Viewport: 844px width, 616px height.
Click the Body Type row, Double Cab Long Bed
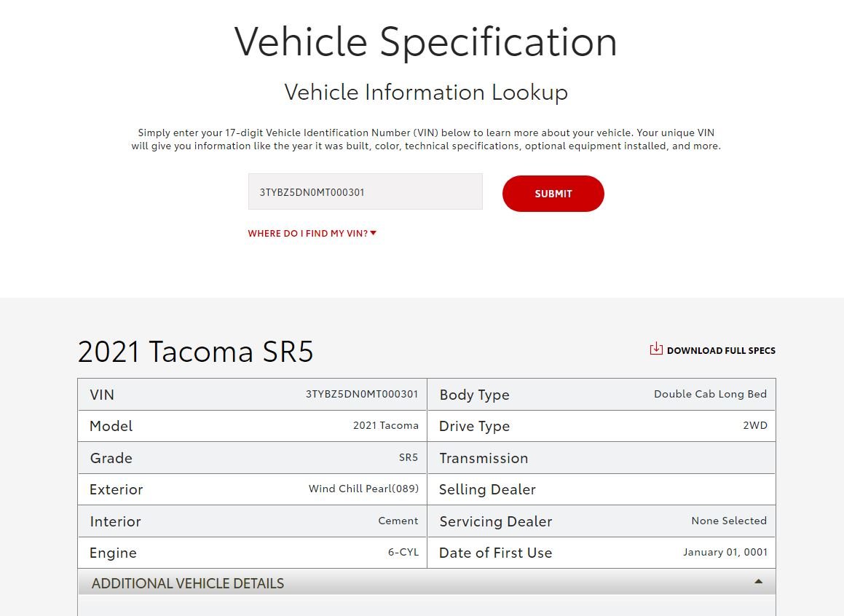coord(602,395)
